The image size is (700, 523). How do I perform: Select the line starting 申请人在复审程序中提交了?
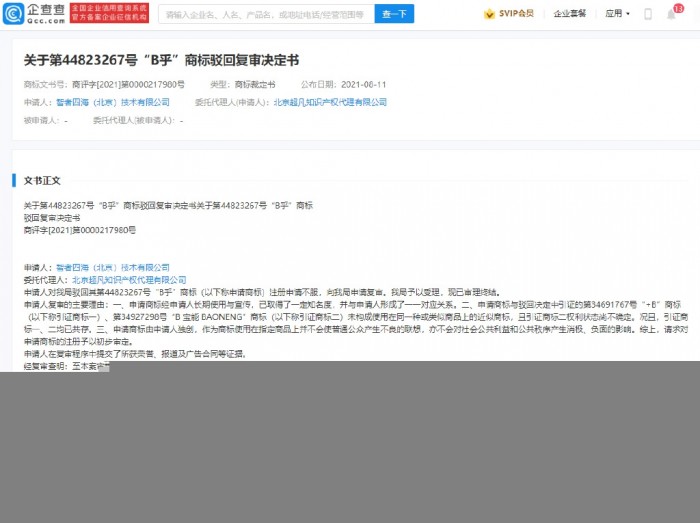pyautogui.click(x=135, y=354)
